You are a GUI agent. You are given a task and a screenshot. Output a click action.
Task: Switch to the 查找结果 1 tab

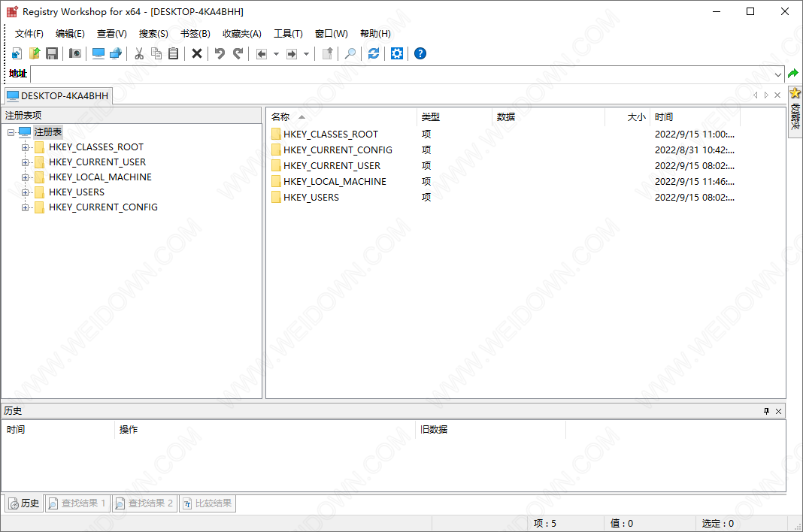click(x=77, y=503)
